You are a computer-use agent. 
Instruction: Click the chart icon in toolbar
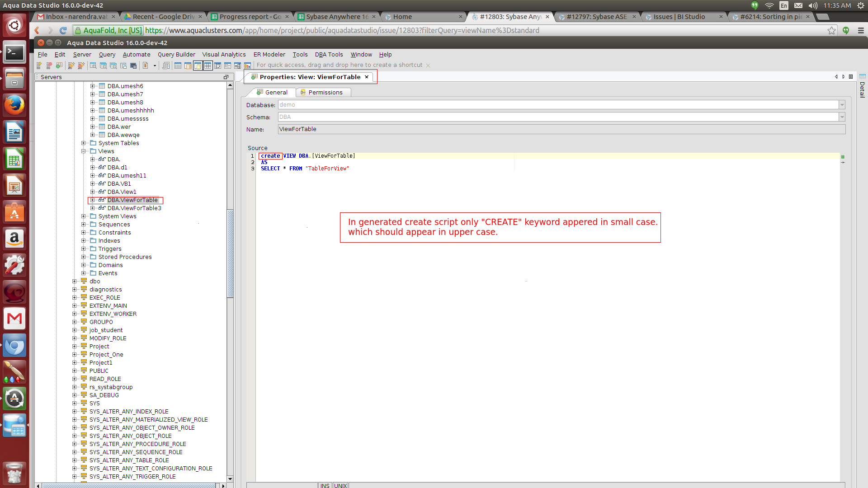tap(247, 66)
